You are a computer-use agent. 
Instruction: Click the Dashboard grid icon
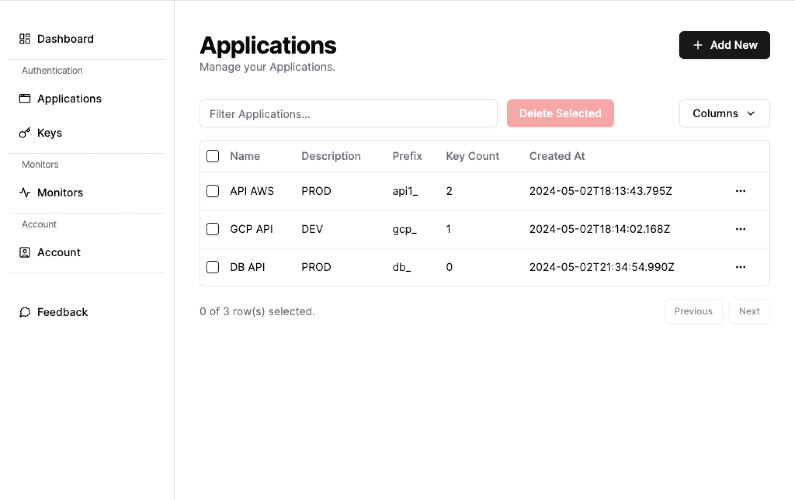click(24, 39)
